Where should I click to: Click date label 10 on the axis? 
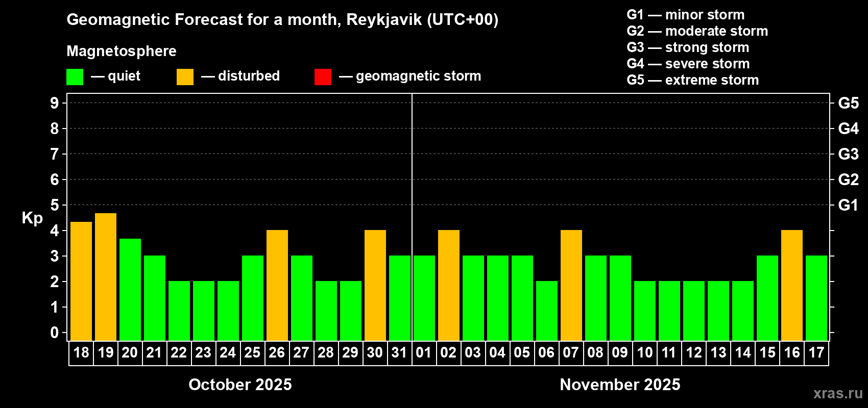(645, 352)
